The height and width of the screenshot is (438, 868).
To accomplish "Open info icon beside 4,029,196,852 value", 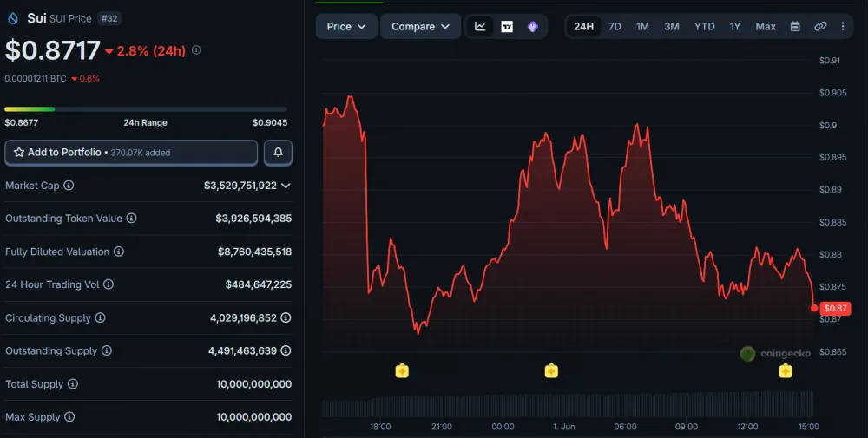I will pyautogui.click(x=286, y=317).
